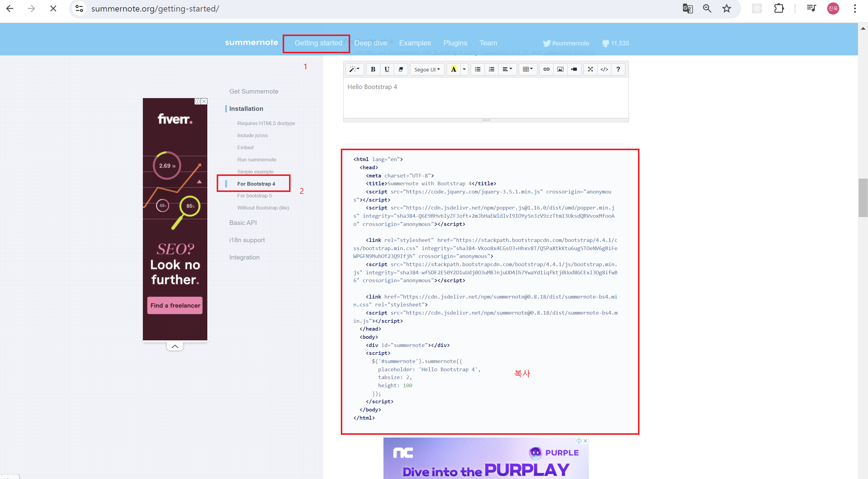Viewport: 868px width, 479px height.
Task: Select Without Bootstrap (lite) sidebar item
Action: [x=263, y=208]
